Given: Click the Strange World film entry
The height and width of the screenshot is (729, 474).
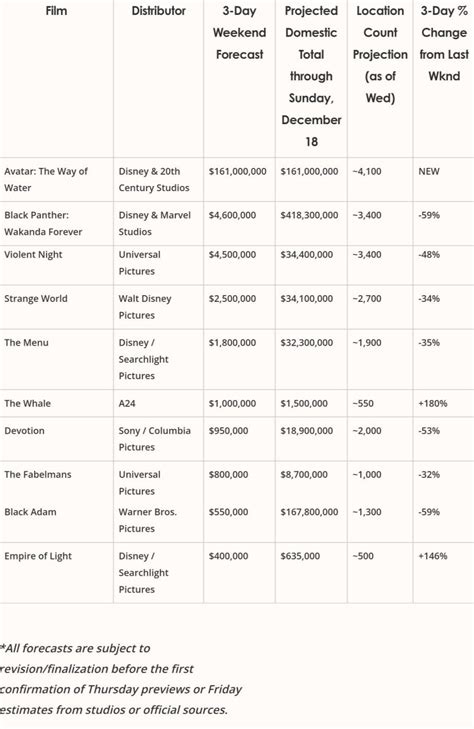Looking at the screenshot, I should 36,298.
